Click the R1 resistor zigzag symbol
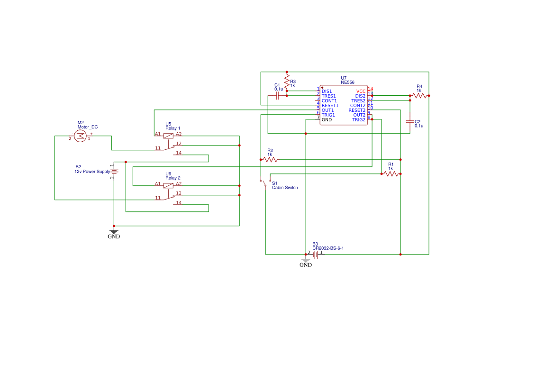554x392 pixels. point(391,174)
